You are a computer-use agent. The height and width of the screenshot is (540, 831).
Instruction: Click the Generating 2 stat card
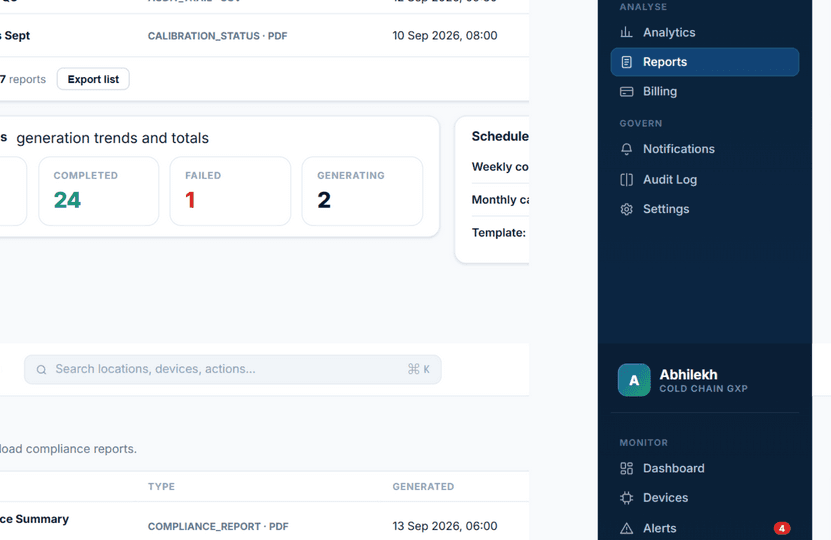point(363,191)
